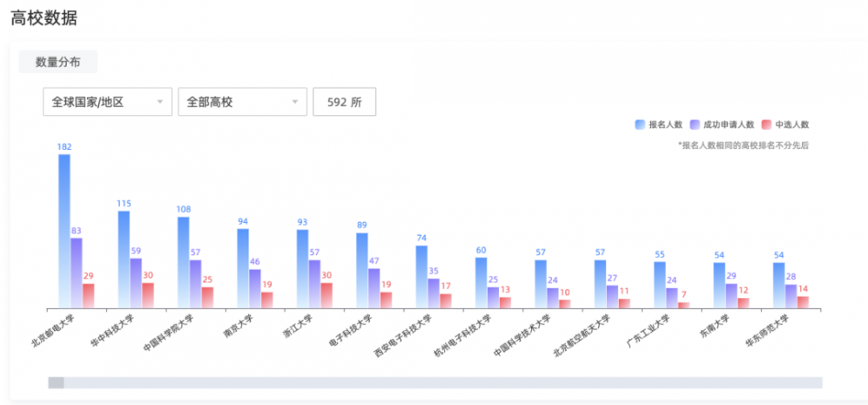This screenshot has height=405, width=868.
Task: Click the scrollbar track past the handle
Action: pyautogui.click(x=443, y=382)
